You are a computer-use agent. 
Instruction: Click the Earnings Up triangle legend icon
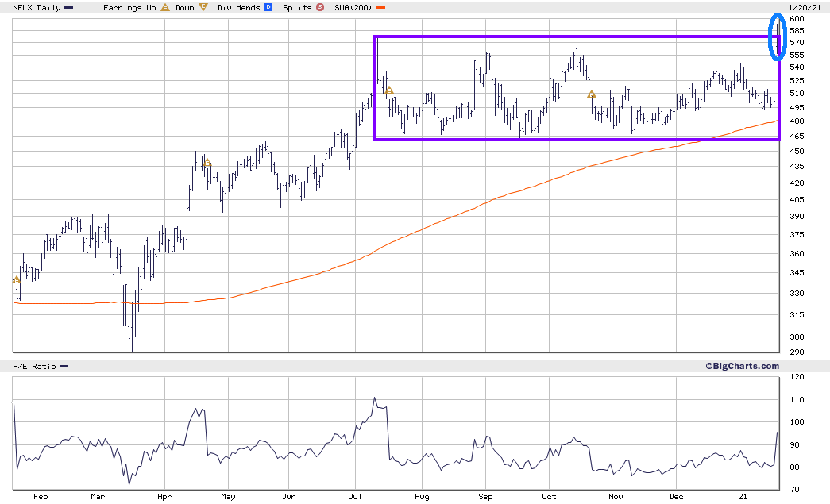click(165, 7)
